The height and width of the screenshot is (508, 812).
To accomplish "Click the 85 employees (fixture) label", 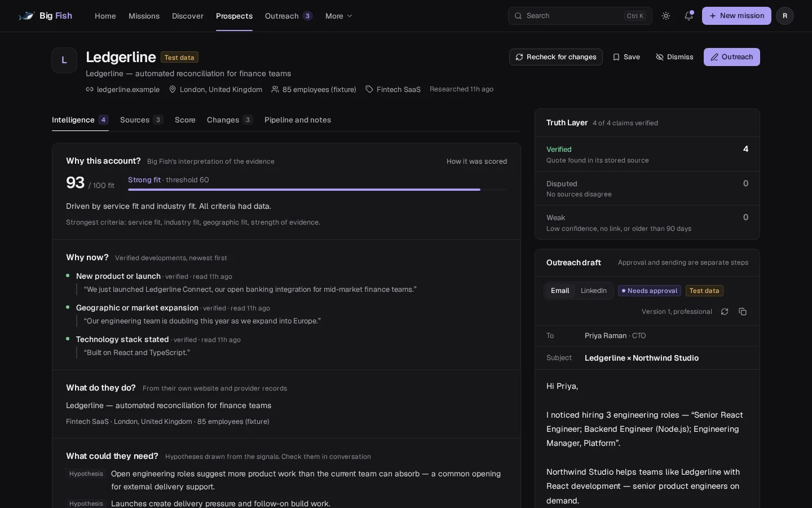I will tap(314, 89).
